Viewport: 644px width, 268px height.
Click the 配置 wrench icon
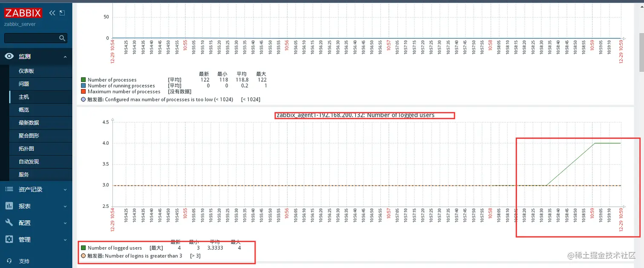click(9, 222)
